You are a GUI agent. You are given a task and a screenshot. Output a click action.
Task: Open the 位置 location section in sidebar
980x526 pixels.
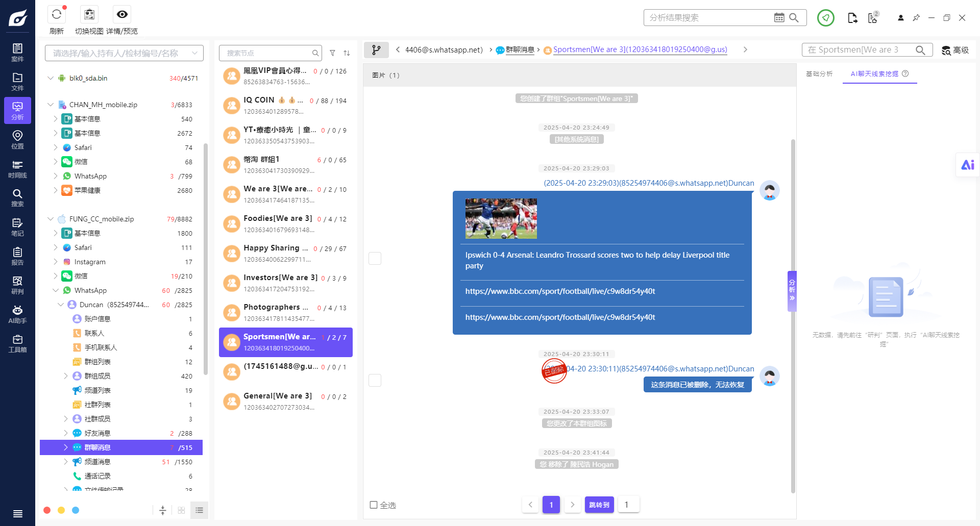(17, 140)
